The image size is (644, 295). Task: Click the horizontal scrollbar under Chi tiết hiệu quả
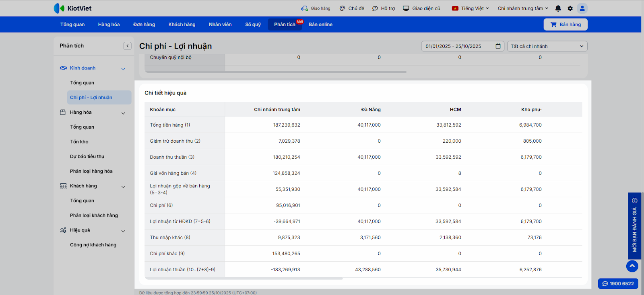(244, 278)
